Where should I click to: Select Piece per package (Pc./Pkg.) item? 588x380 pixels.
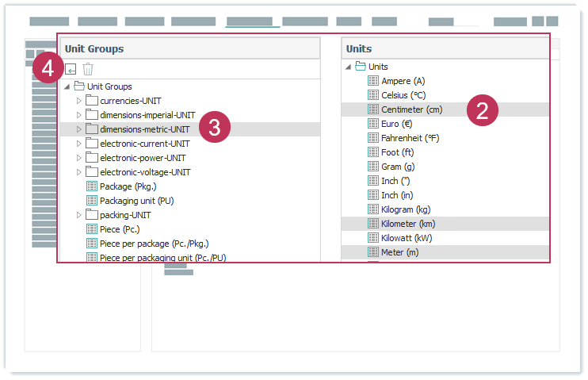(x=154, y=244)
